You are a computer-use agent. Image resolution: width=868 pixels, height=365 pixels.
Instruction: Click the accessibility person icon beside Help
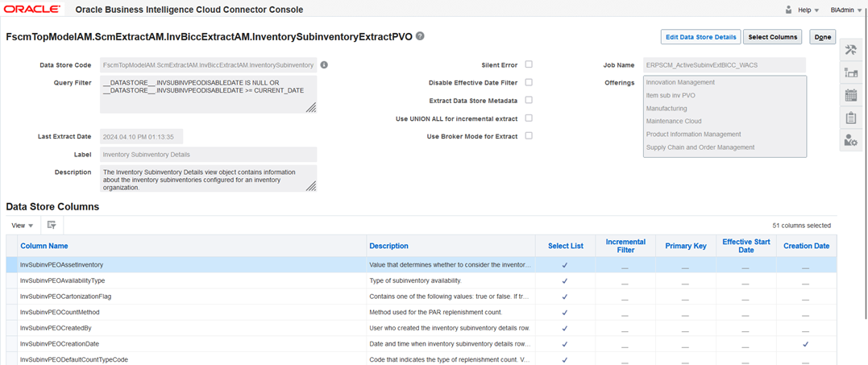788,10
